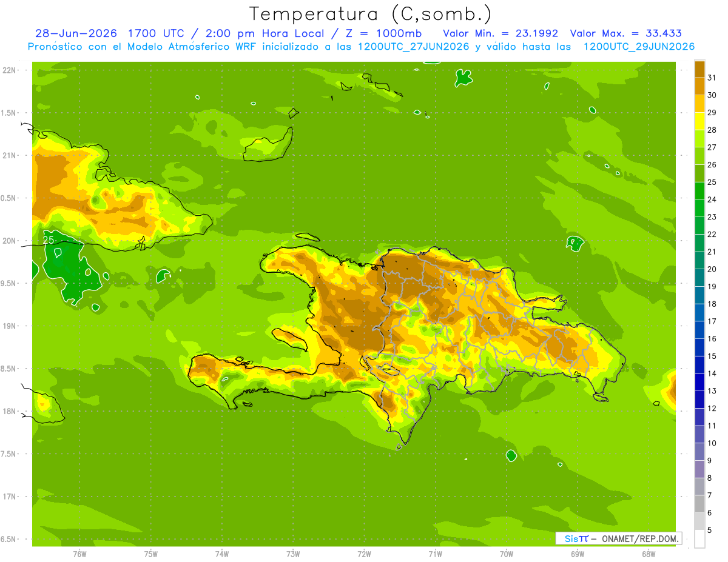Image resolution: width=728 pixels, height=562 pixels.
Task: Click the '9.5N' latitude label
Action: (x=8, y=284)
